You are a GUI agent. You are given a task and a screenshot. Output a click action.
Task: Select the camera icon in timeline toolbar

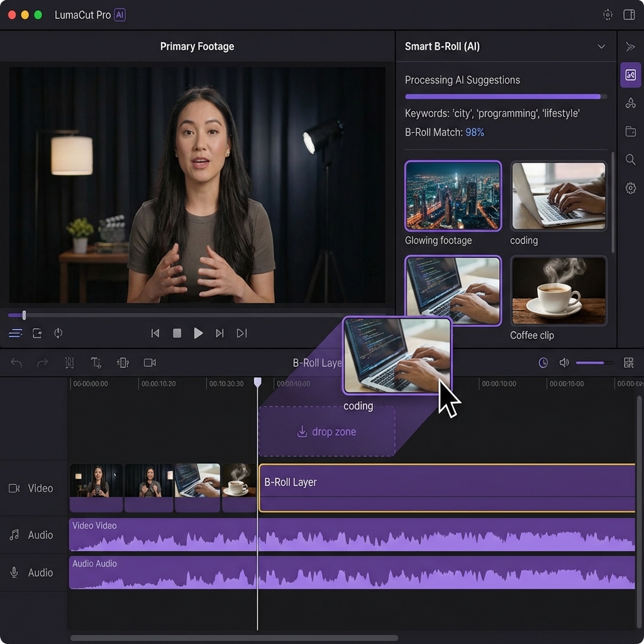pyautogui.click(x=150, y=363)
